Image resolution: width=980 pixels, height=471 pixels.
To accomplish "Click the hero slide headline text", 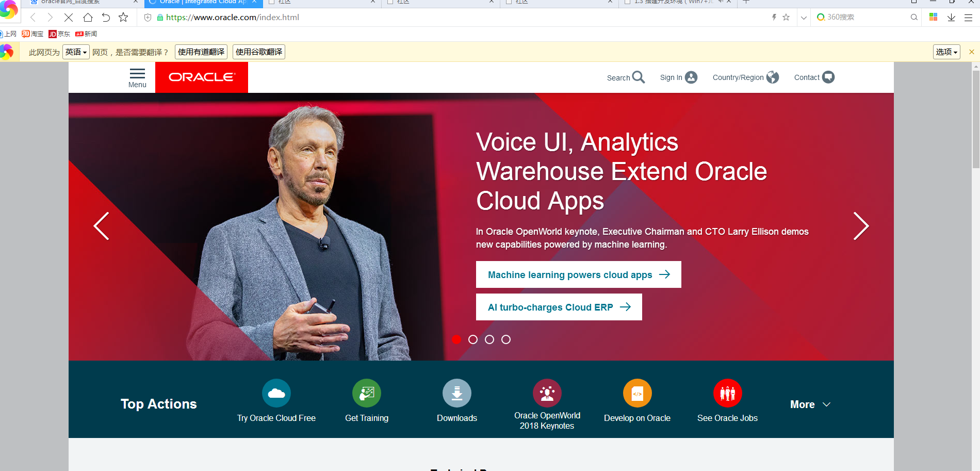I will coord(622,171).
